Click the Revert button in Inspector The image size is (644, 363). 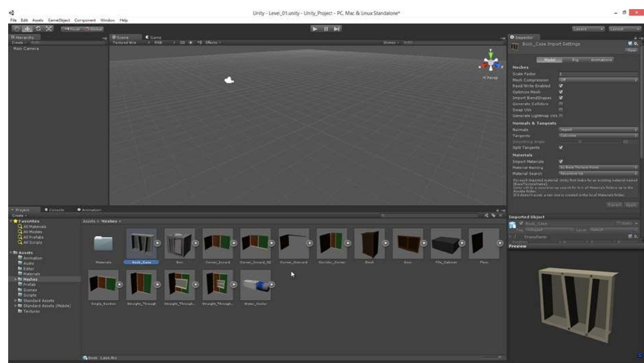point(614,205)
